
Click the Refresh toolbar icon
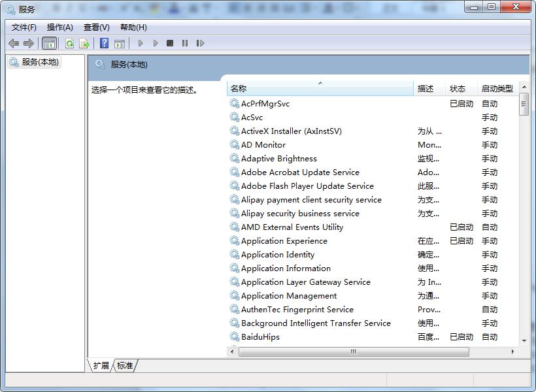point(69,43)
